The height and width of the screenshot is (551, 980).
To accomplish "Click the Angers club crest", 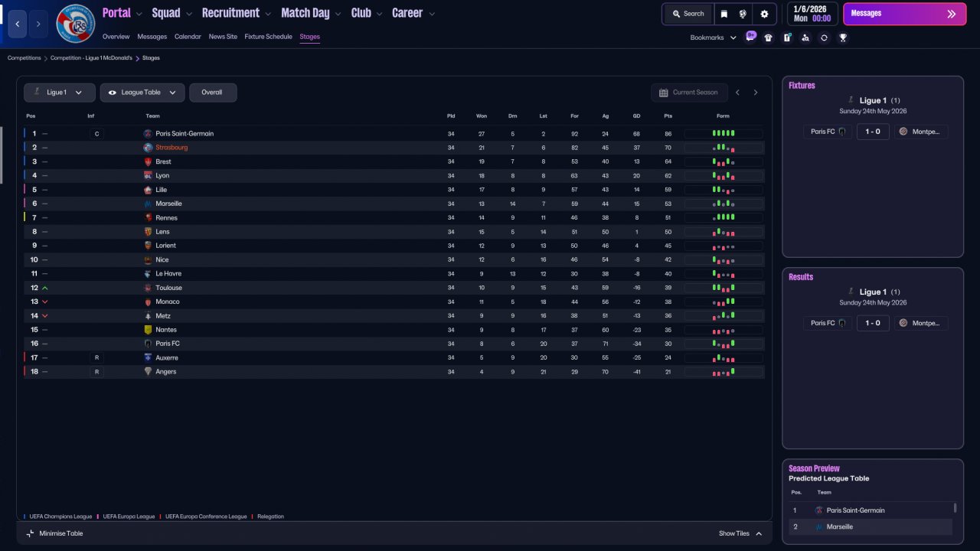I will (148, 372).
